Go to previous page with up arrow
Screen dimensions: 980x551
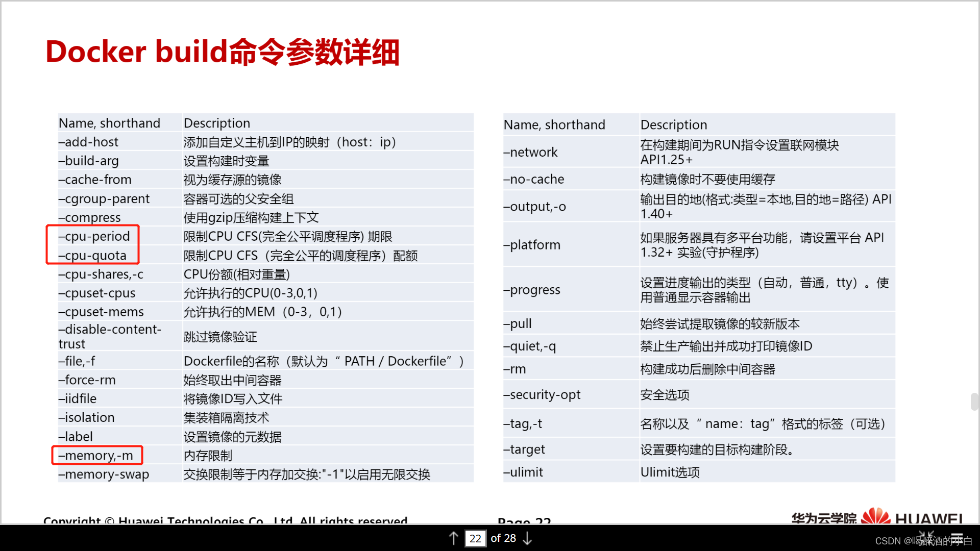[x=453, y=538]
